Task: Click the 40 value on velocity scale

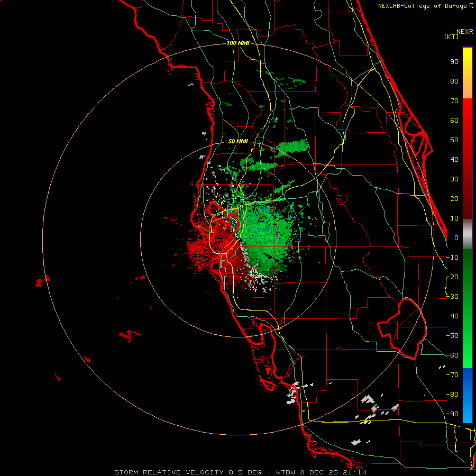Action: point(454,160)
